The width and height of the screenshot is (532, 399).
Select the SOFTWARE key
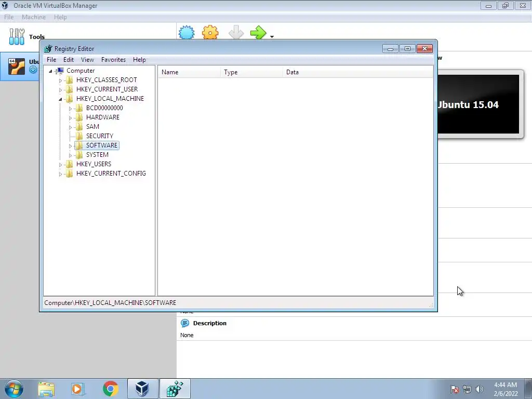click(101, 145)
